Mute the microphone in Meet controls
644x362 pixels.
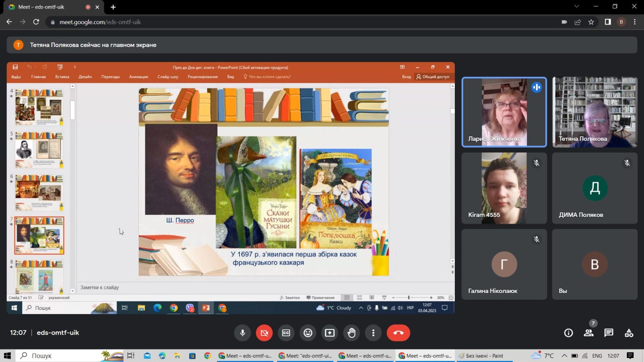point(242,333)
